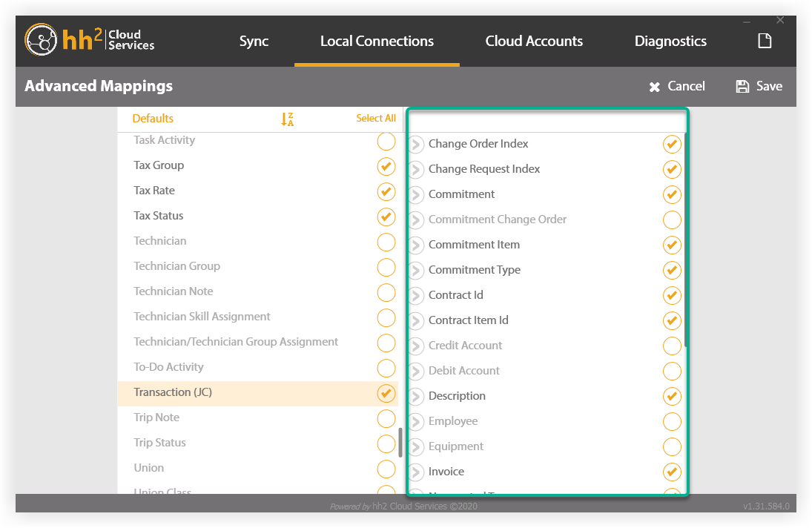
Task: Click the Save floppy disk icon
Action: [x=742, y=87]
